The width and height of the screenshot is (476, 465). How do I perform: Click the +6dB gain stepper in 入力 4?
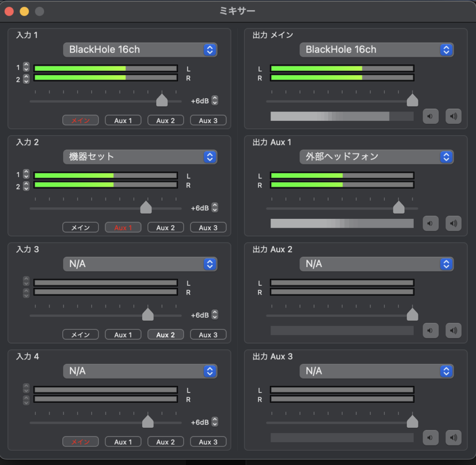coord(215,422)
